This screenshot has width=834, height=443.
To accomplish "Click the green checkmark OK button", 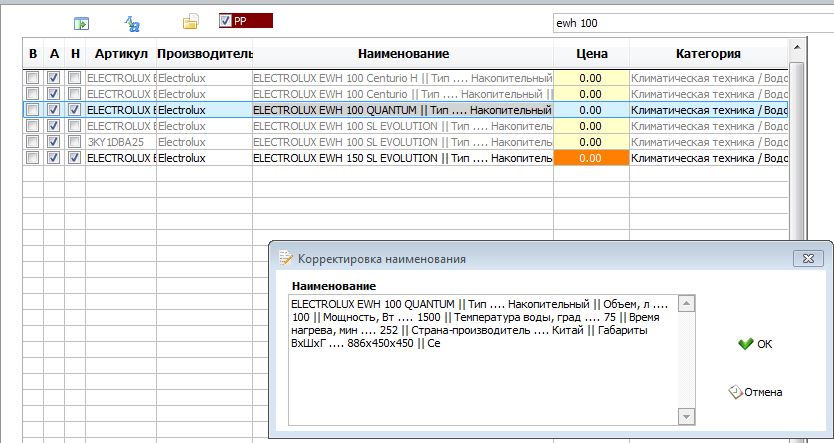I will point(755,344).
